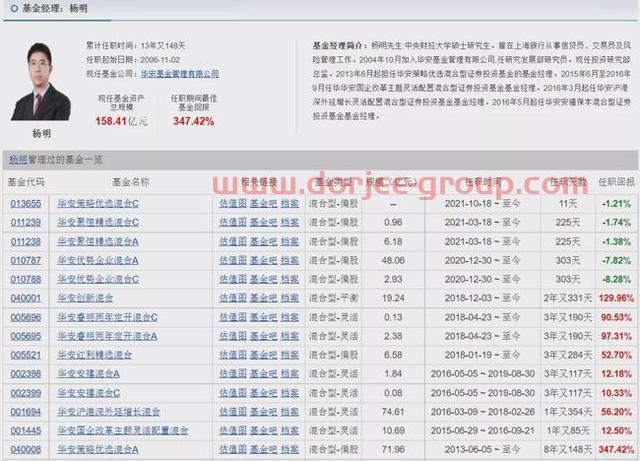Open 基金吧 link for fund 011238
Viewport: 640px width, 461px height.
click(x=264, y=242)
